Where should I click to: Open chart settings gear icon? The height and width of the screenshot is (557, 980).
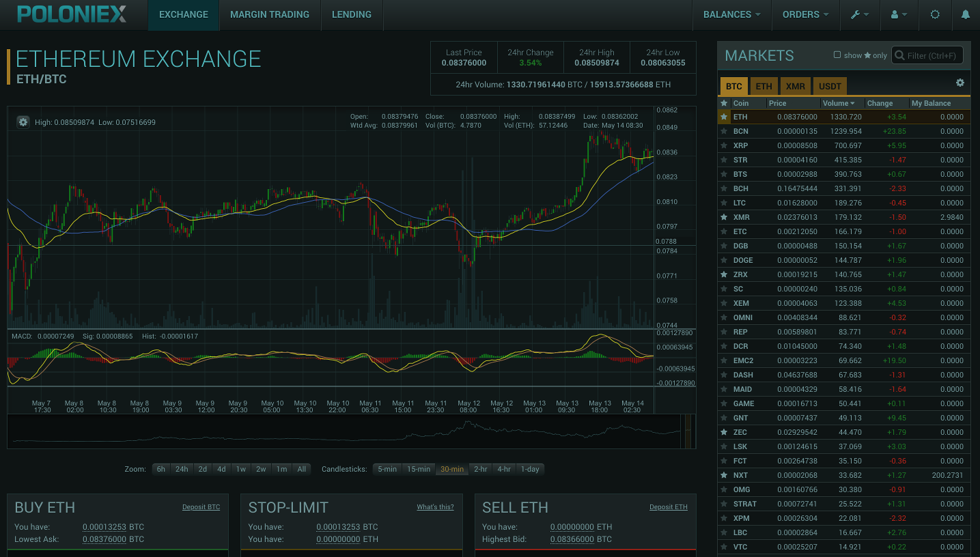pos(23,122)
